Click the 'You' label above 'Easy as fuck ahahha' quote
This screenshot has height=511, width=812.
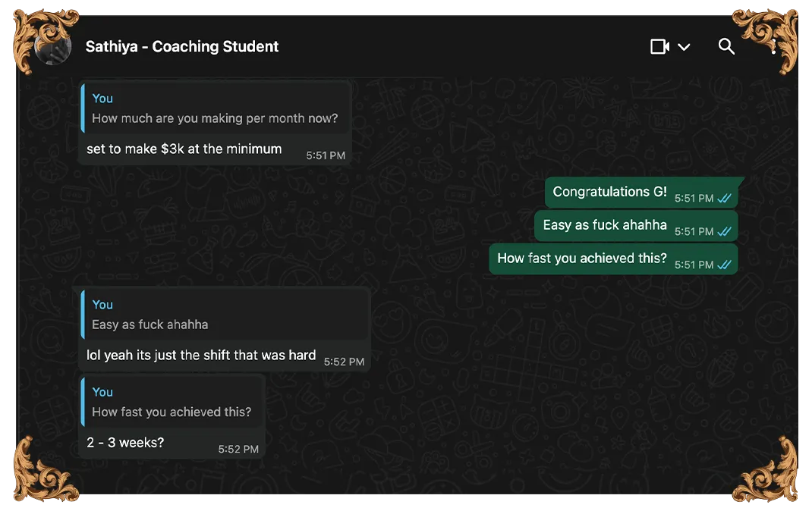click(102, 305)
